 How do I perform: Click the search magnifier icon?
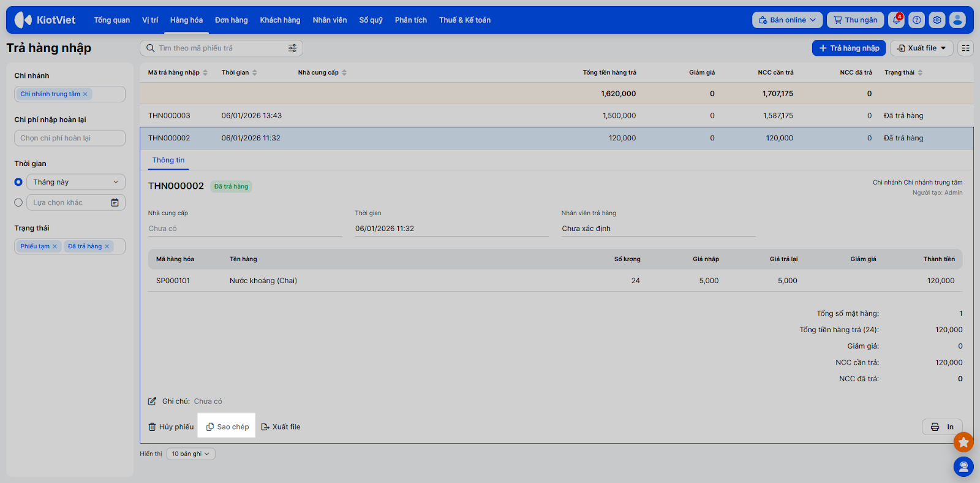point(150,48)
